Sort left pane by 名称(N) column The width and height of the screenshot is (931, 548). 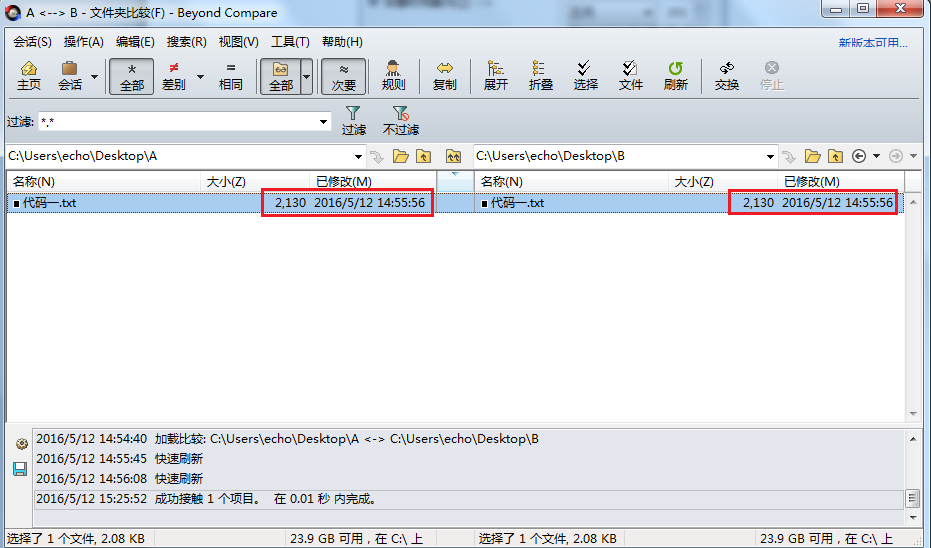(x=104, y=182)
